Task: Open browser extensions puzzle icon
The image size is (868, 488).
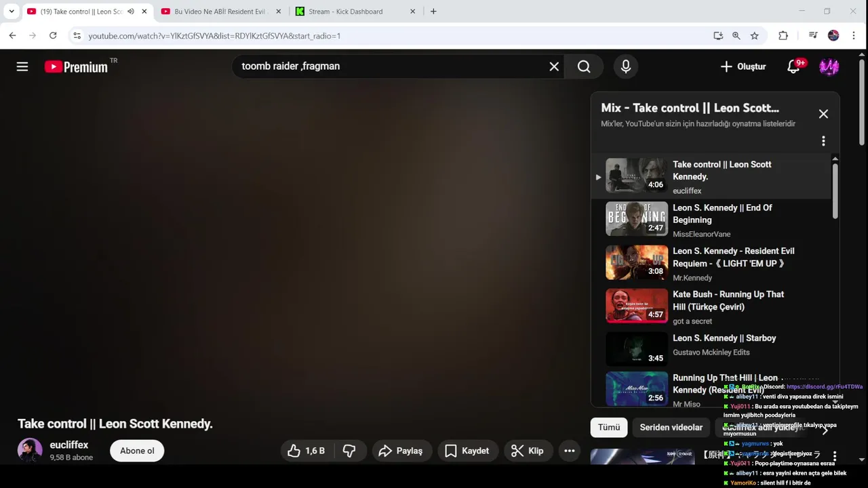Action: pos(783,36)
